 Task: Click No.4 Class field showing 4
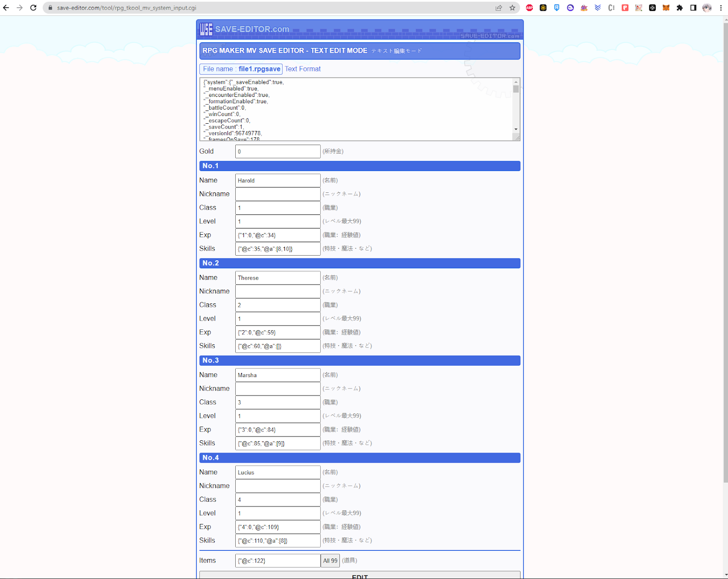(278, 500)
